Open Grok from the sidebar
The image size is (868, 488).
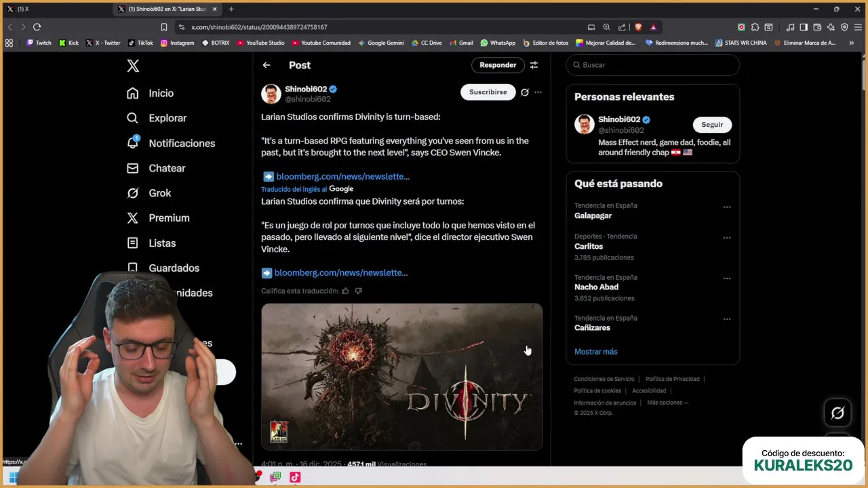click(149, 193)
